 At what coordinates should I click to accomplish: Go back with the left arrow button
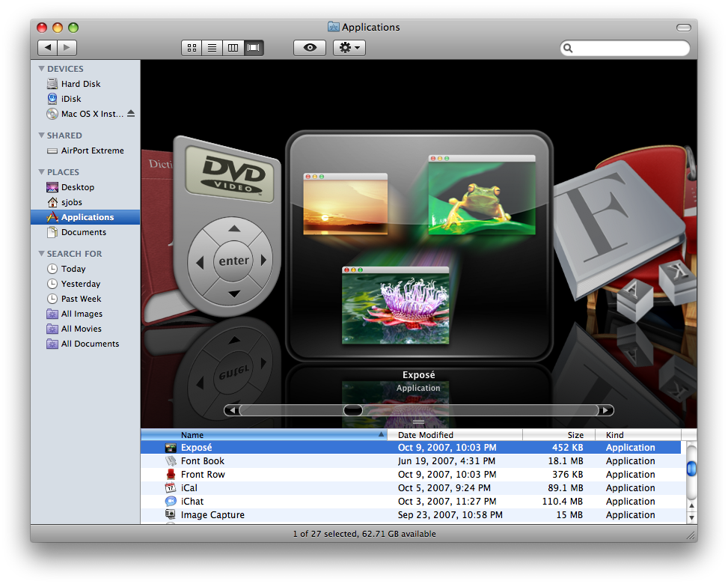coord(47,47)
